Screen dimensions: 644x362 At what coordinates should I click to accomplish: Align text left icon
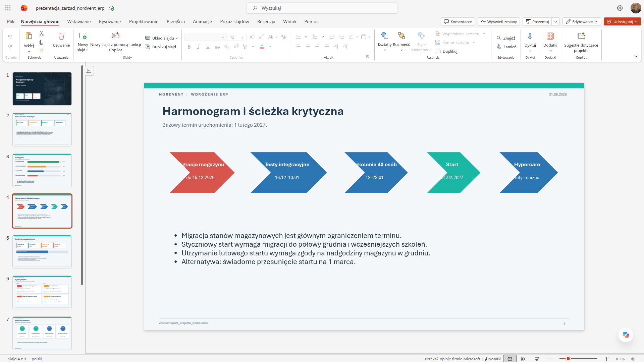coord(298,47)
